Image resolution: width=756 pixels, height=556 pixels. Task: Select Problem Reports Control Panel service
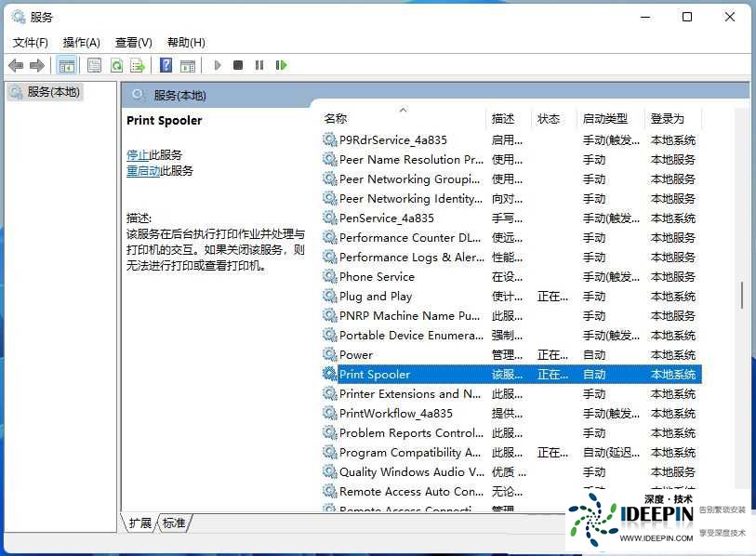coord(511,433)
